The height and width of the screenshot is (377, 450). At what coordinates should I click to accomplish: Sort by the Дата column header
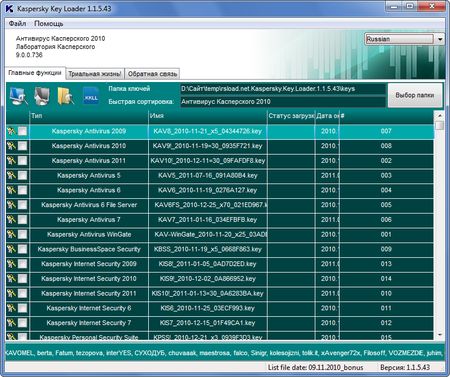click(327, 116)
